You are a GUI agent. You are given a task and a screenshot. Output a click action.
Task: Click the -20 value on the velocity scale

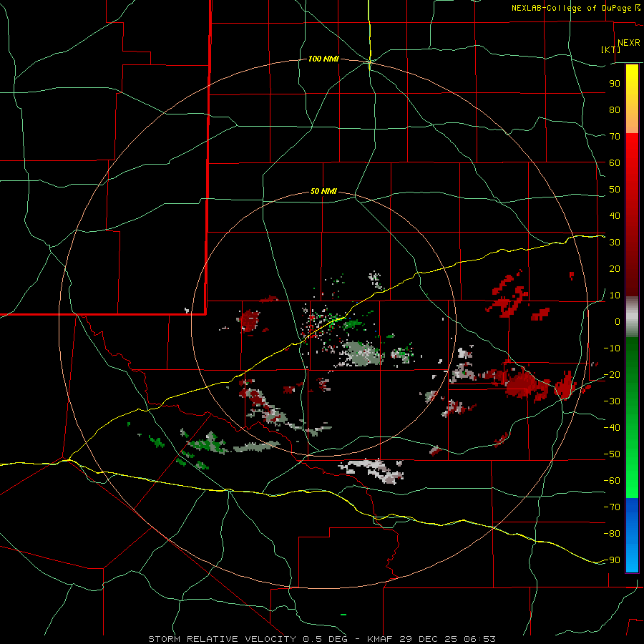[x=612, y=374]
